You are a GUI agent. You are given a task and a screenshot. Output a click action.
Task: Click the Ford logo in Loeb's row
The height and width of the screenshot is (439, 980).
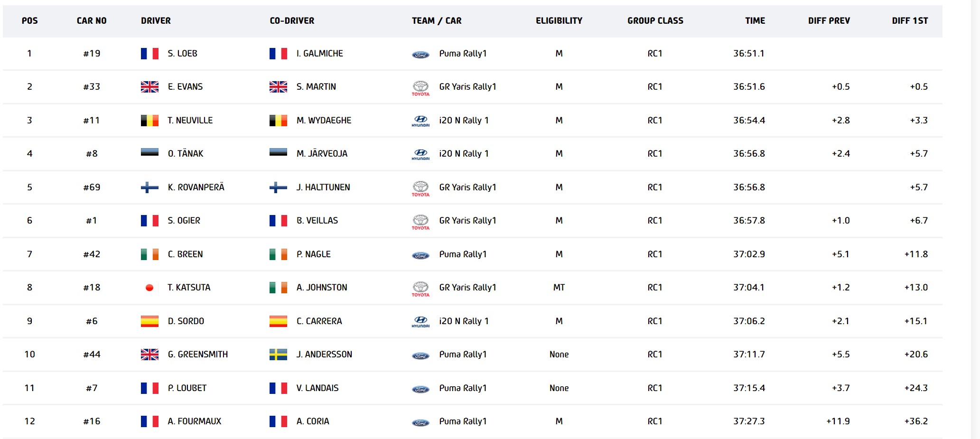pyautogui.click(x=420, y=55)
